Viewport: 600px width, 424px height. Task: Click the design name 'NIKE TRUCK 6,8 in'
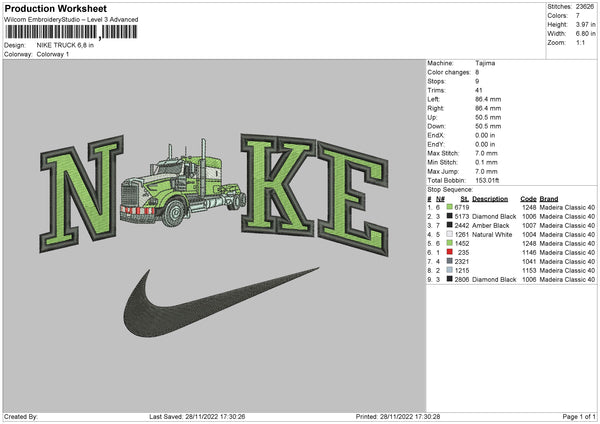(x=65, y=45)
